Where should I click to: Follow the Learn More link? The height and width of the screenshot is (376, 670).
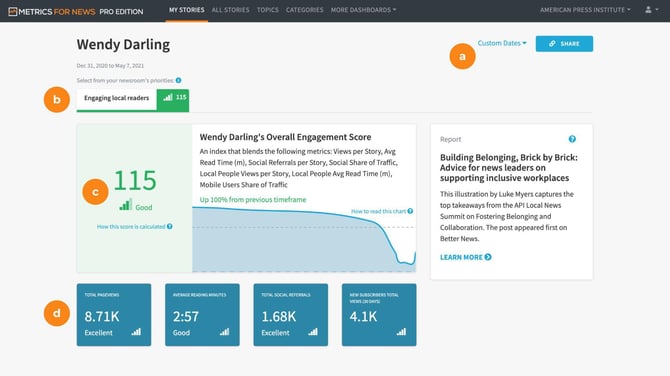tap(466, 257)
